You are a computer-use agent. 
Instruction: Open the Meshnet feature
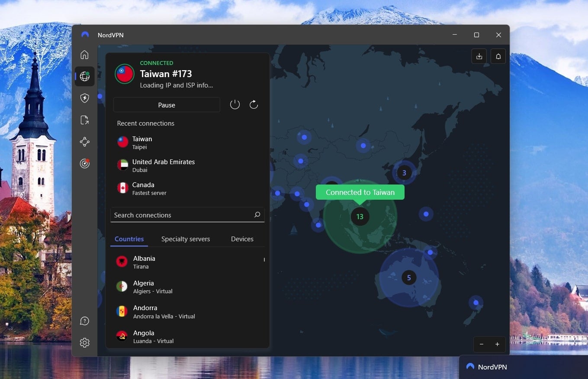[x=84, y=142]
